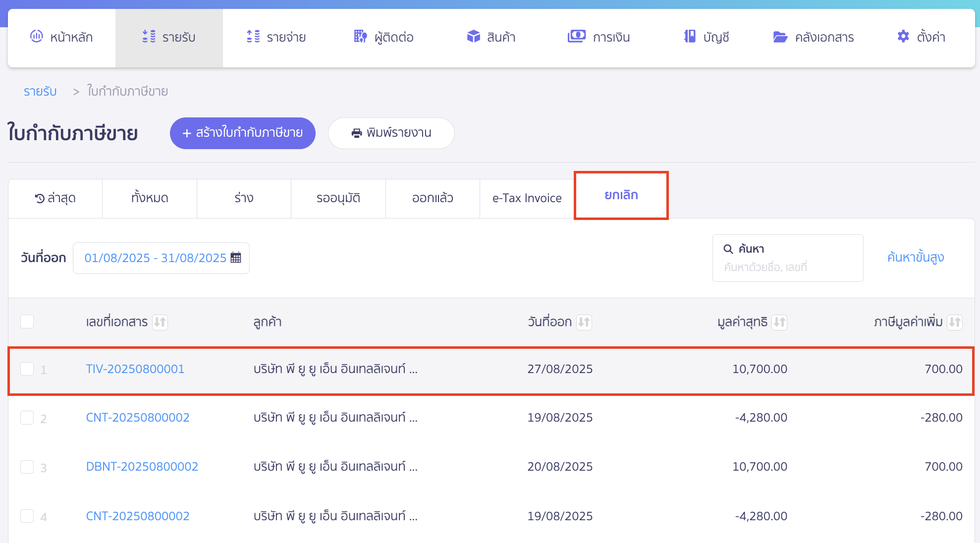This screenshot has width=980, height=543.
Task: Click the สร้างใบกำกับภาษีขาย button
Action: [242, 133]
